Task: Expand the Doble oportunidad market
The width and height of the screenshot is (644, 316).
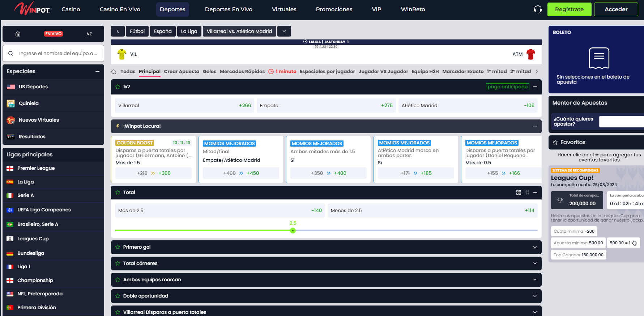Action: 535,296
